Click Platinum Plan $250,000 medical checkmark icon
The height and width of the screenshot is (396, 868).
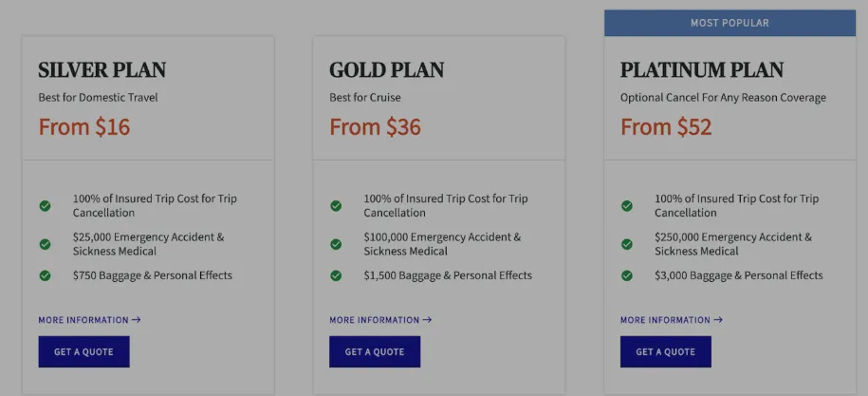pos(627,244)
